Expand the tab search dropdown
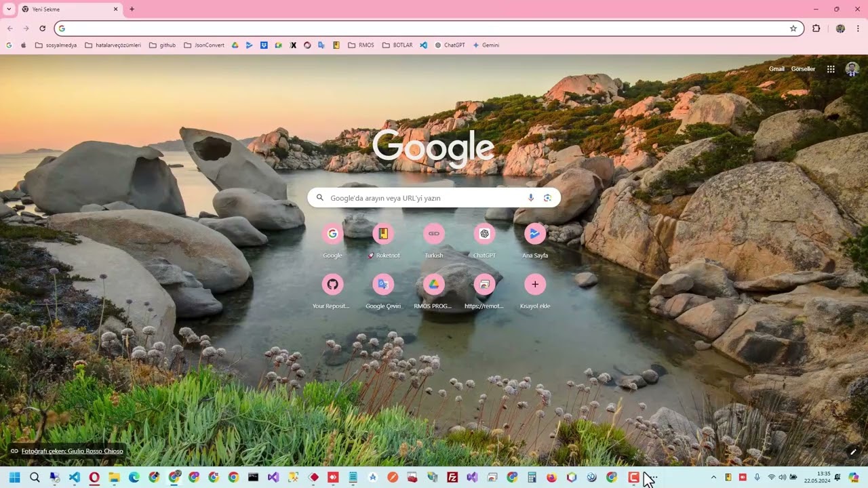Image resolution: width=868 pixels, height=488 pixels. [9, 9]
